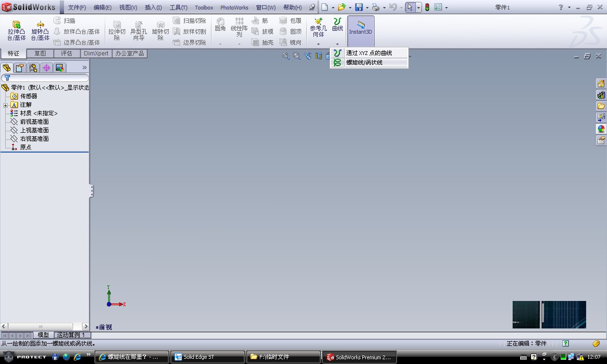Expand the dropdown under Reference Geometry (参考几何体)
Image resolution: width=607 pixels, height=364 pixels.
[x=318, y=44]
